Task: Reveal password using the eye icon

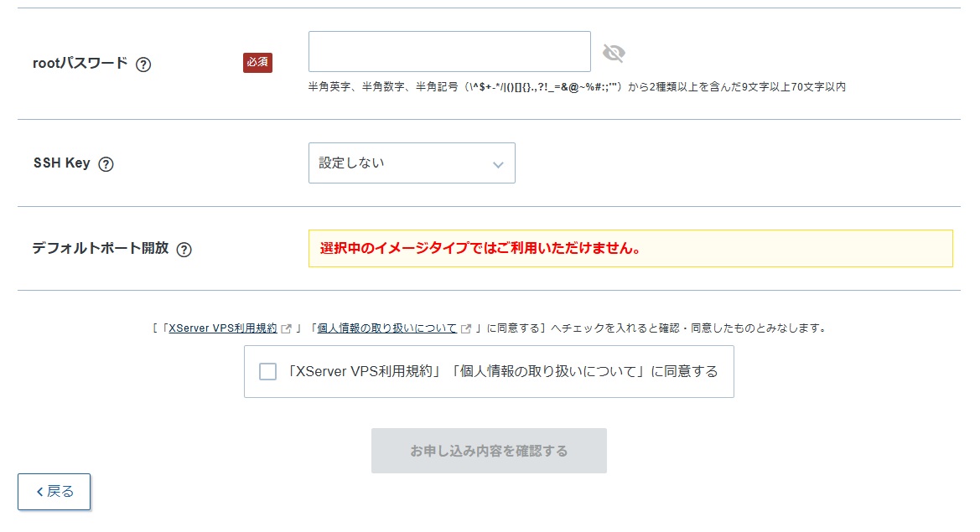Action: 614,52
